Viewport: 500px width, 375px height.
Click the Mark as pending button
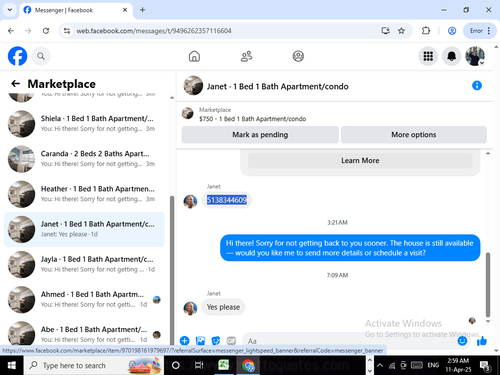point(260,135)
